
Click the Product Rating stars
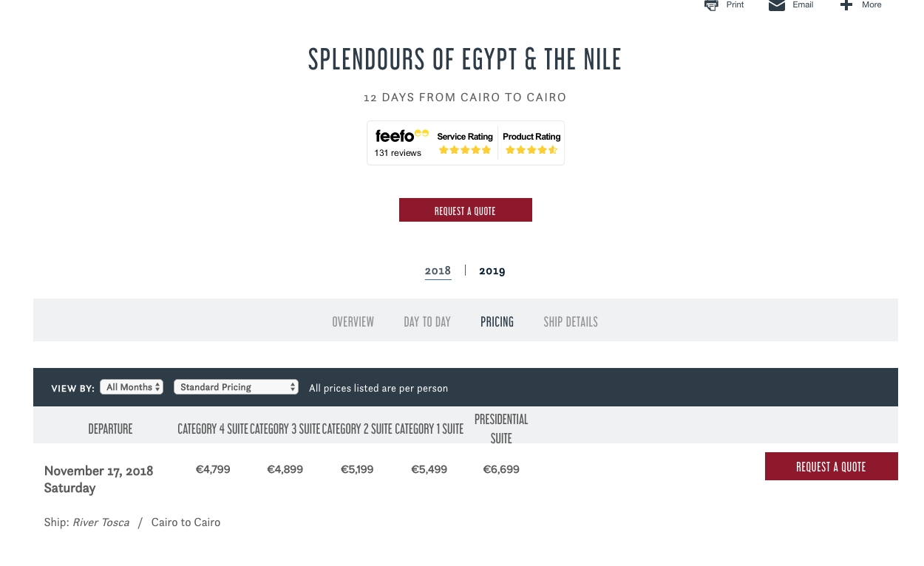[531, 150]
